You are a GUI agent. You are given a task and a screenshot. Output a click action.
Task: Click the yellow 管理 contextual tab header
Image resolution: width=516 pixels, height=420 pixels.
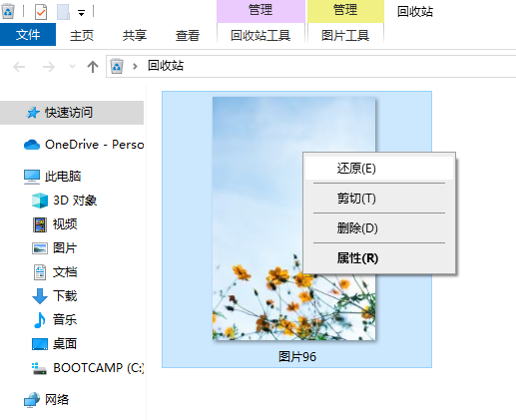coord(345,10)
